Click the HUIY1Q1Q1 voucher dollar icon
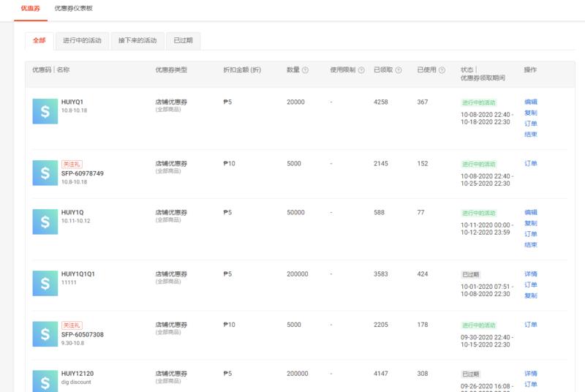 pyautogui.click(x=45, y=282)
